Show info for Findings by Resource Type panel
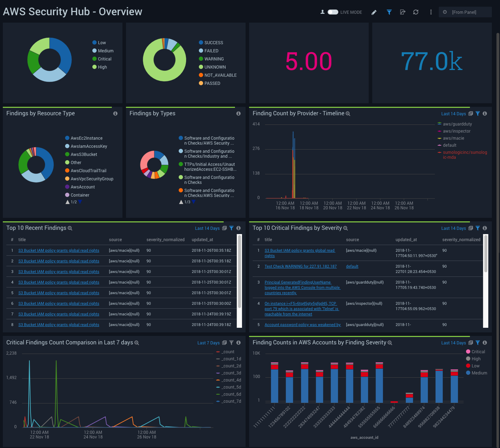Image resolution: width=500 pixels, height=448 pixels. (115, 114)
